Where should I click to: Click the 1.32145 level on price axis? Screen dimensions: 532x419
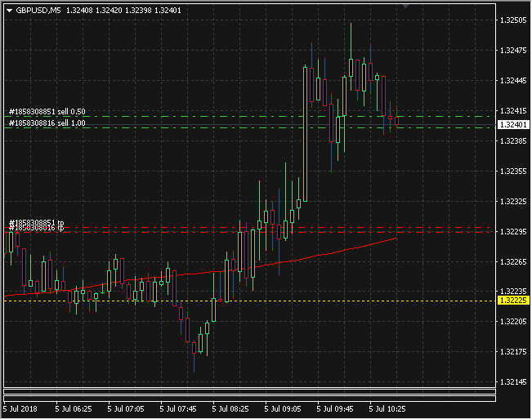[512, 381]
